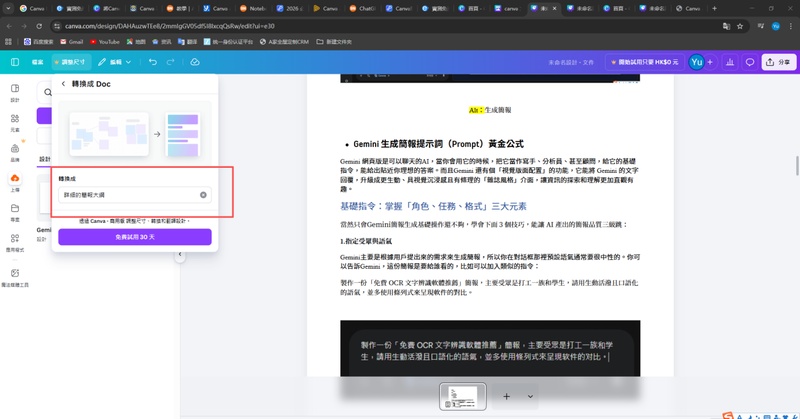800x419 pixels.
Task: Close the active browser tab
Action: [555, 8]
